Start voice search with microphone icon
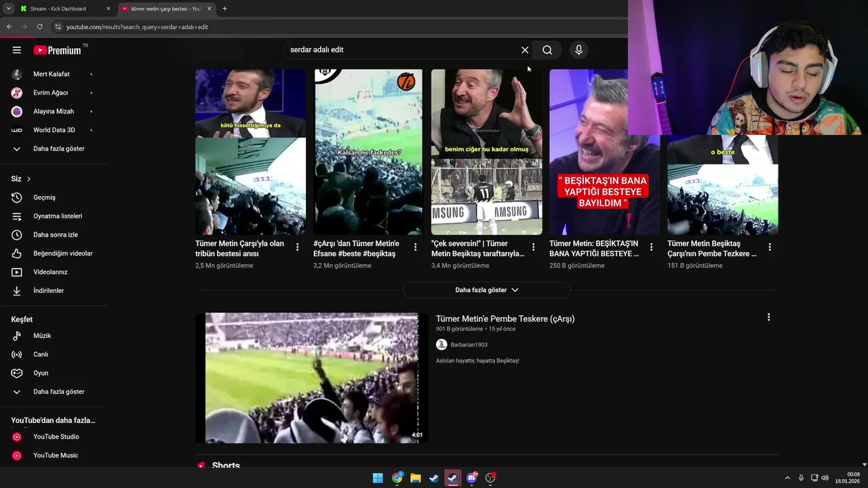 [578, 50]
